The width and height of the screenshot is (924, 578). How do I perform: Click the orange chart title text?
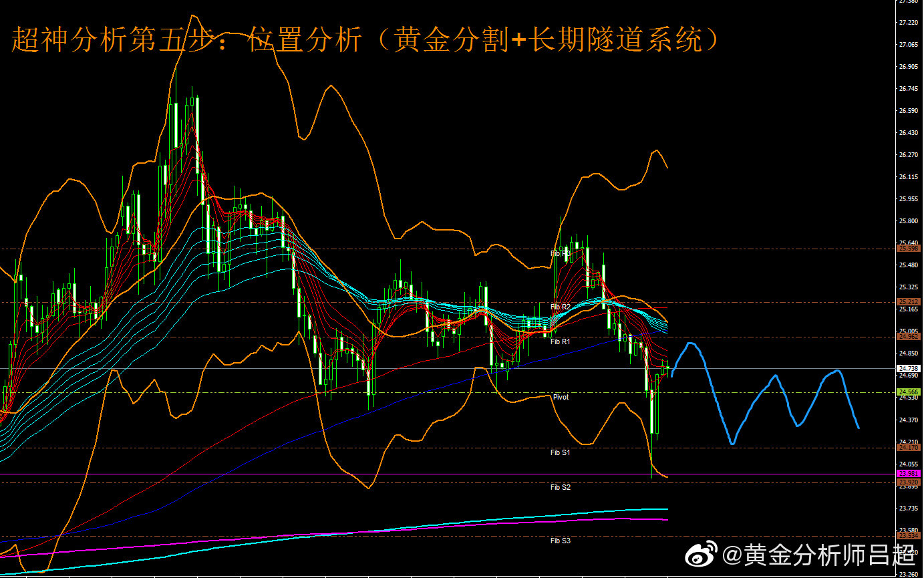pyautogui.click(x=366, y=40)
